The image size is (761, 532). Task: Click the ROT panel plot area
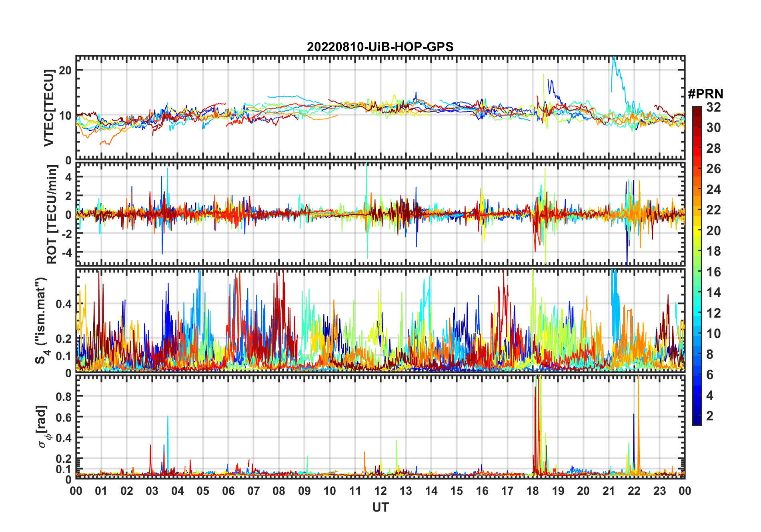tap(380, 214)
